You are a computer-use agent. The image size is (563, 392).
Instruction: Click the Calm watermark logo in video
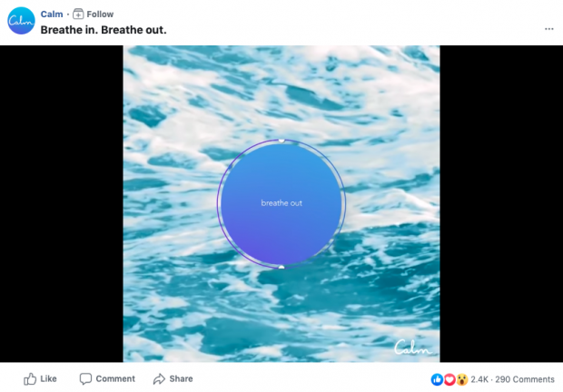[x=412, y=348]
